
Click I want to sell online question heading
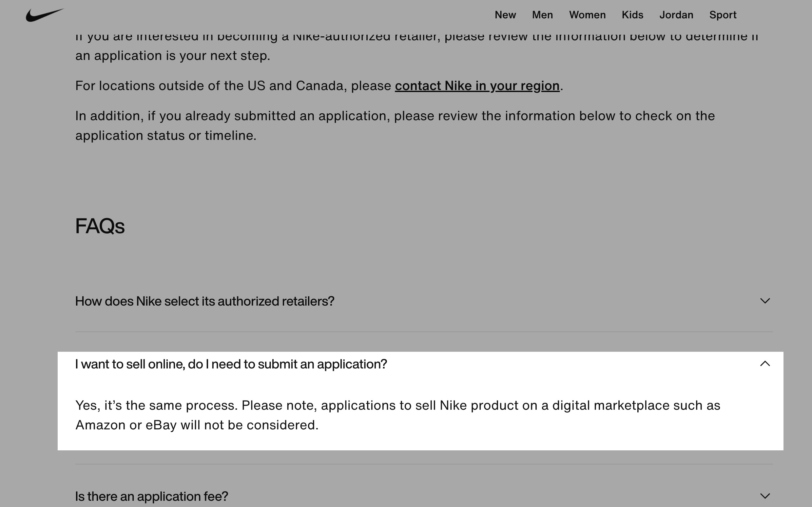pos(231,364)
